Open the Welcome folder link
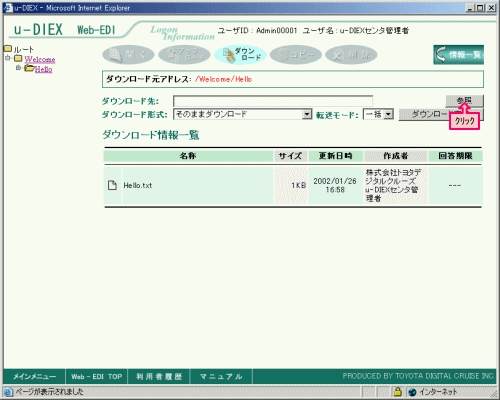Viewport: 500px width, 400px height. pyautogui.click(x=40, y=59)
